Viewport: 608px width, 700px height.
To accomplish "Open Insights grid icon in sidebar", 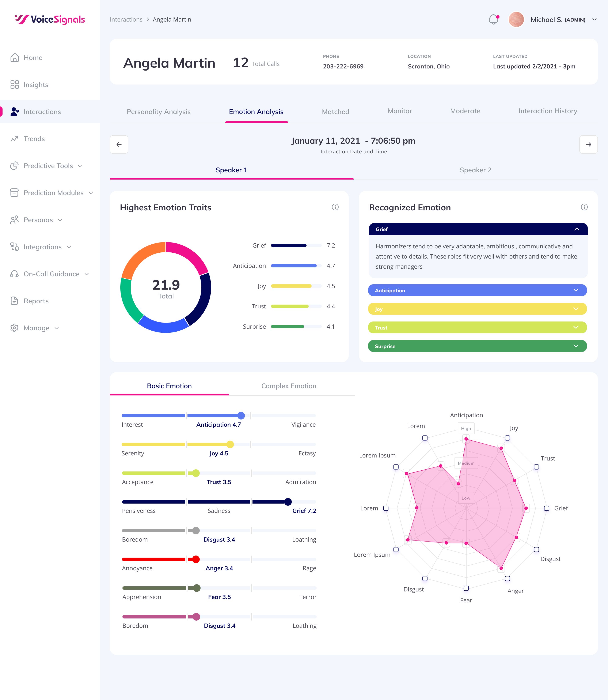I will tap(15, 84).
